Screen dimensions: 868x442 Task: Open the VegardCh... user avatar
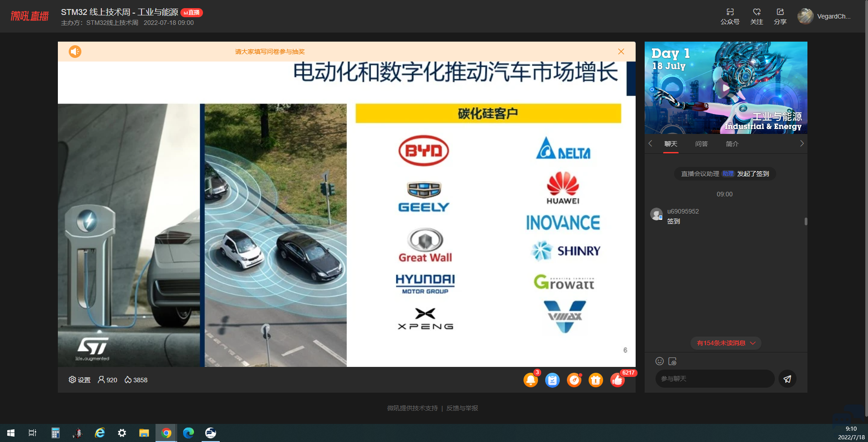point(806,16)
